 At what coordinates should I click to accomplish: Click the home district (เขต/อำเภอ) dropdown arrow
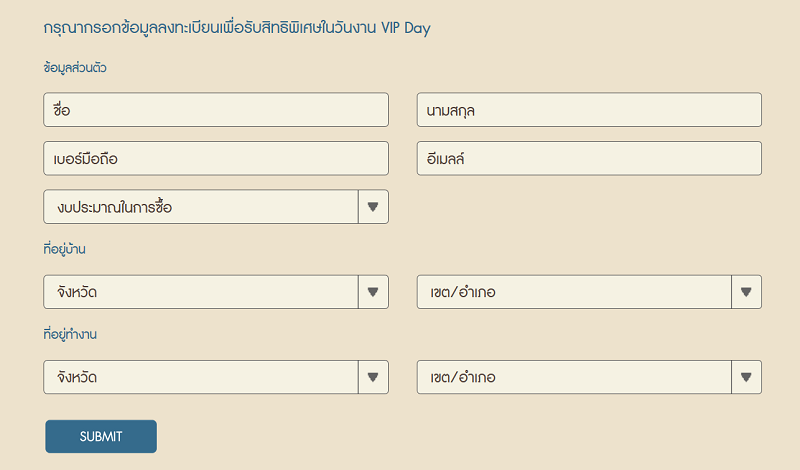(x=746, y=292)
